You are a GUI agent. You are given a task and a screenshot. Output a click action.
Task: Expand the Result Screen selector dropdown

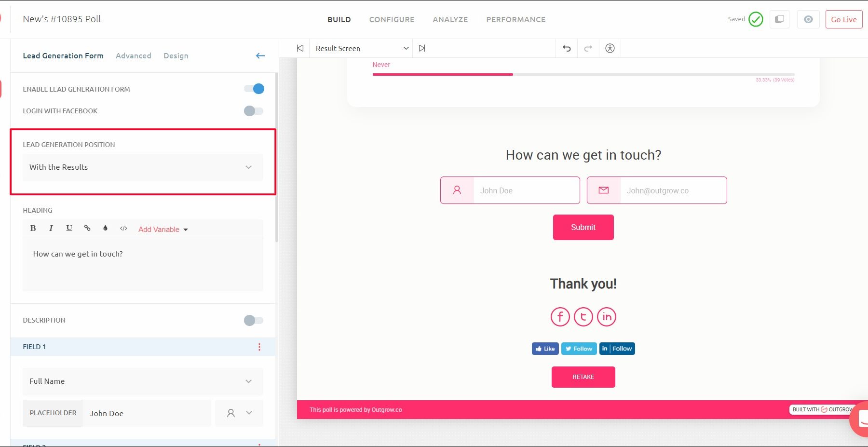[x=362, y=48]
